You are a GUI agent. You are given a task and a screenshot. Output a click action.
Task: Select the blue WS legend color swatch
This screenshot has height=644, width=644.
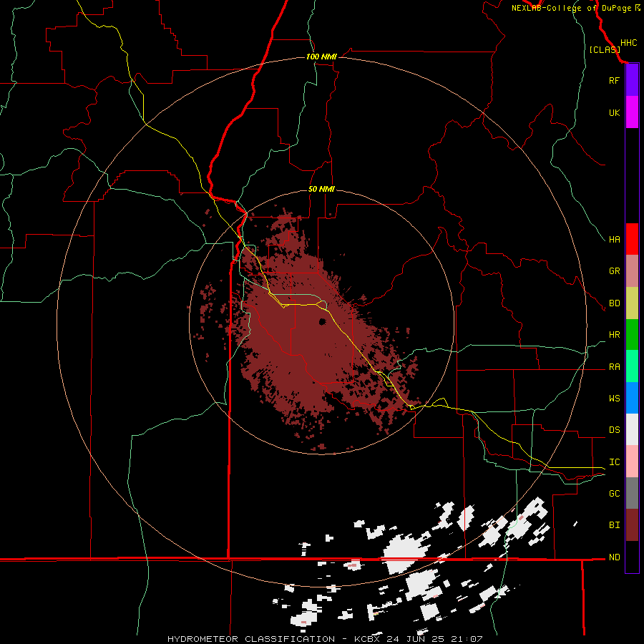click(x=632, y=398)
